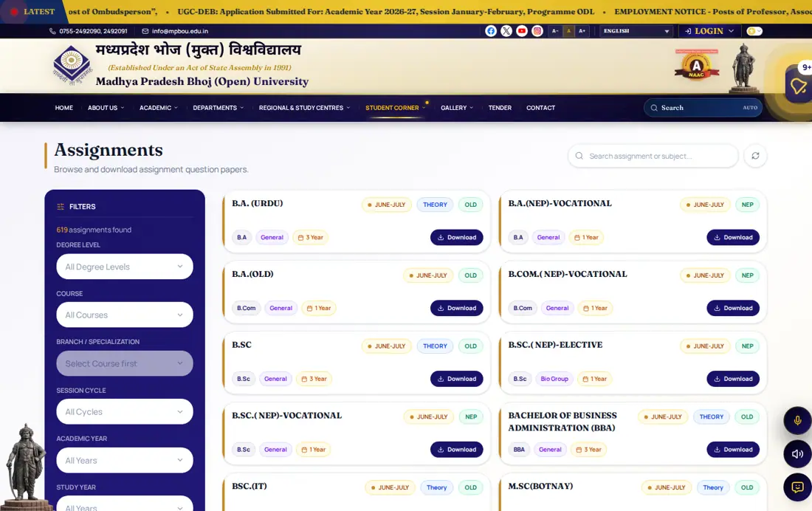This screenshot has width=812, height=511.
Task: Expand the ABOUT US menu
Action: (x=106, y=108)
